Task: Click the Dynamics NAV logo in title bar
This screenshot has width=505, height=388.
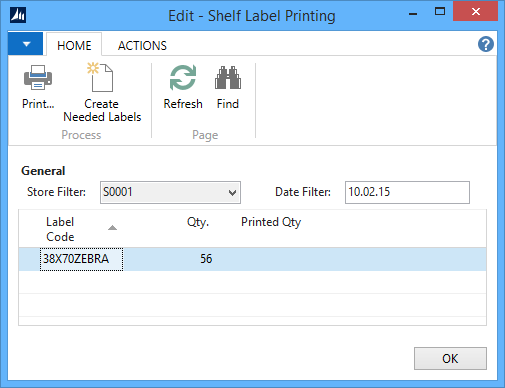Action: click(x=18, y=15)
